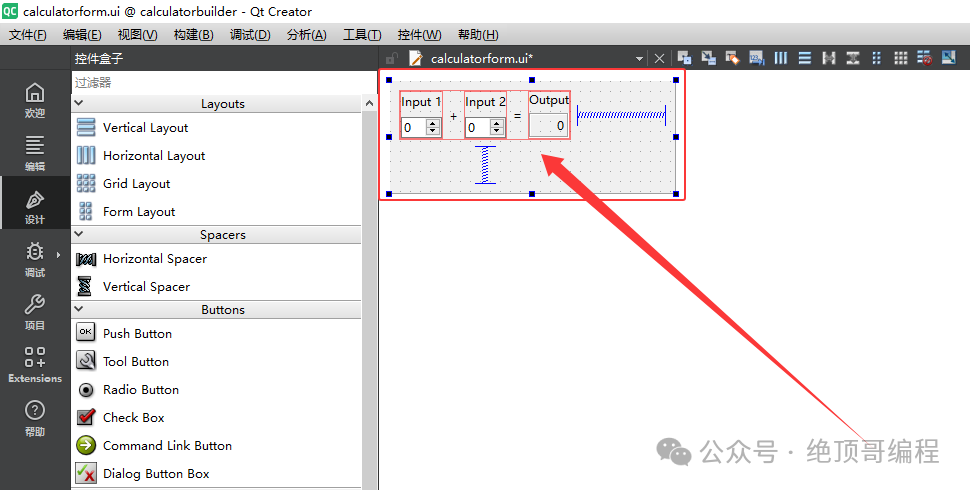Activate Edit Buddies mode icon

click(x=732, y=58)
